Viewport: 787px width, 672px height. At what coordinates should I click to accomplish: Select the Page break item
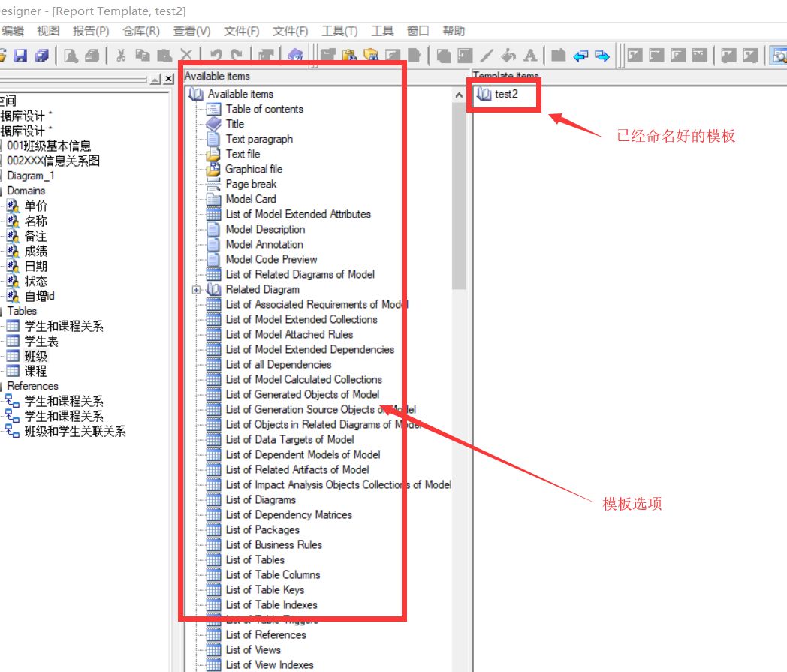tap(251, 184)
